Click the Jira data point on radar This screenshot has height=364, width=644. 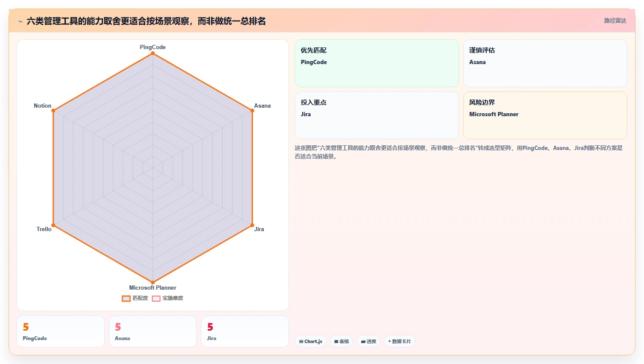click(x=252, y=225)
